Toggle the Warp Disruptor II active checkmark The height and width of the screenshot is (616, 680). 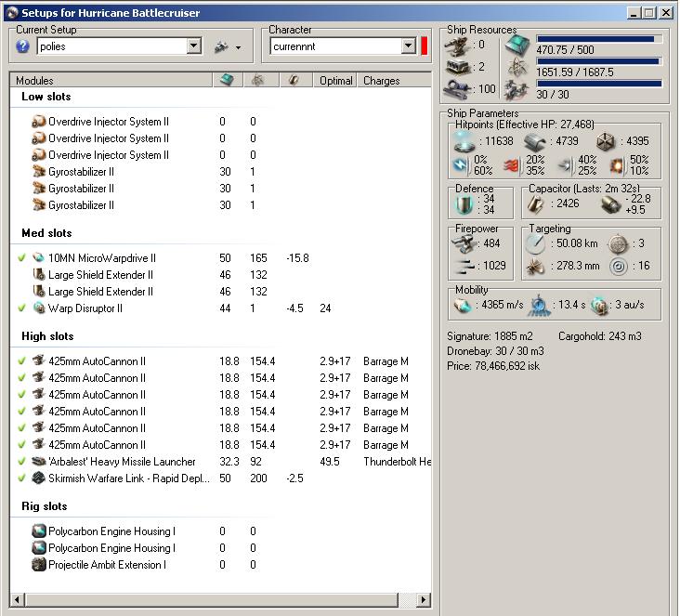coord(21,308)
